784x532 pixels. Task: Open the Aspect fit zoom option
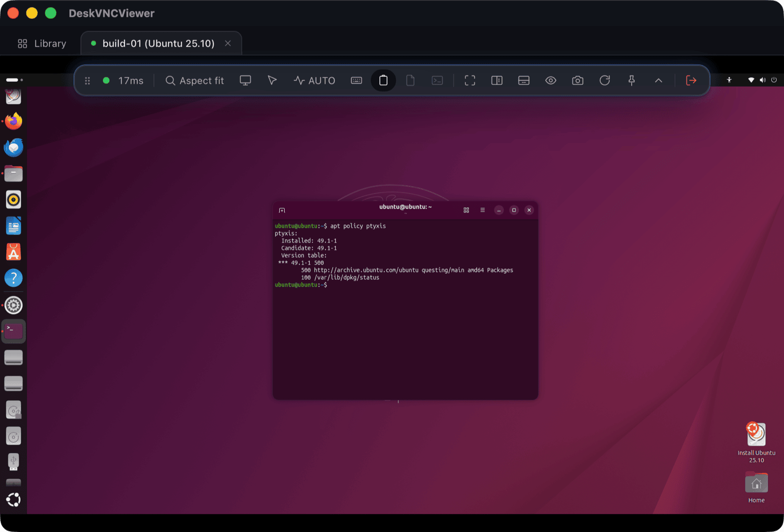click(195, 81)
